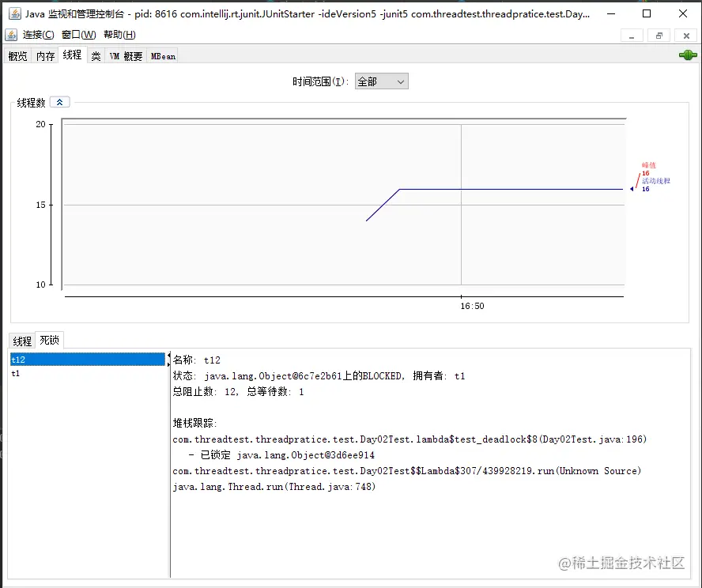The width and height of the screenshot is (702, 588).
Task: Switch to the 内存 tab
Action: (x=45, y=56)
